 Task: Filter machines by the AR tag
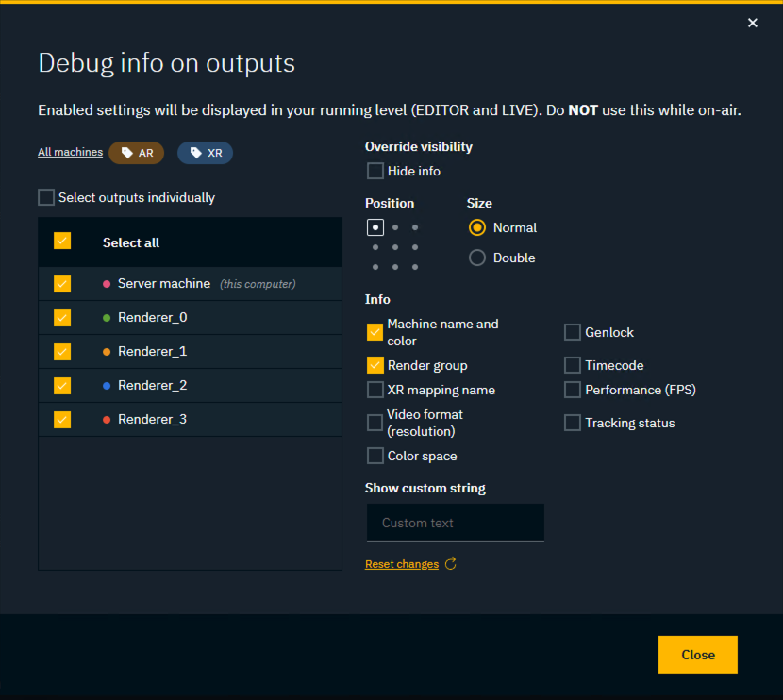click(137, 153)
